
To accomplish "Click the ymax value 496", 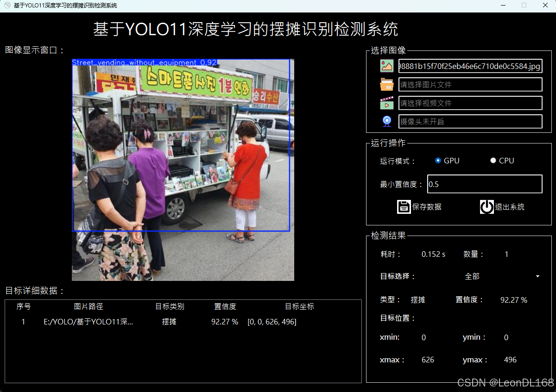I will coord(510,360).
